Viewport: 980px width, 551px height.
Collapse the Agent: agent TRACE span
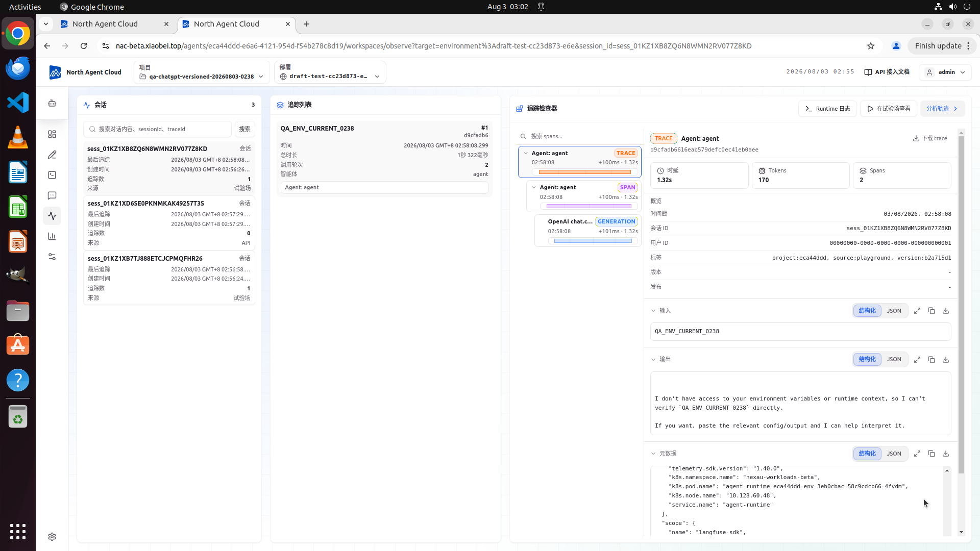pos(526,153)
